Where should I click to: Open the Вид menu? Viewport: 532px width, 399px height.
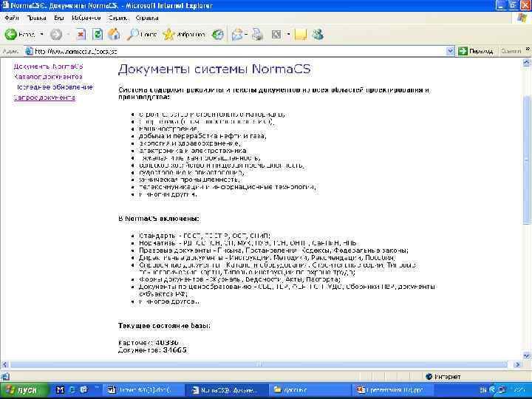coord(58,18)
